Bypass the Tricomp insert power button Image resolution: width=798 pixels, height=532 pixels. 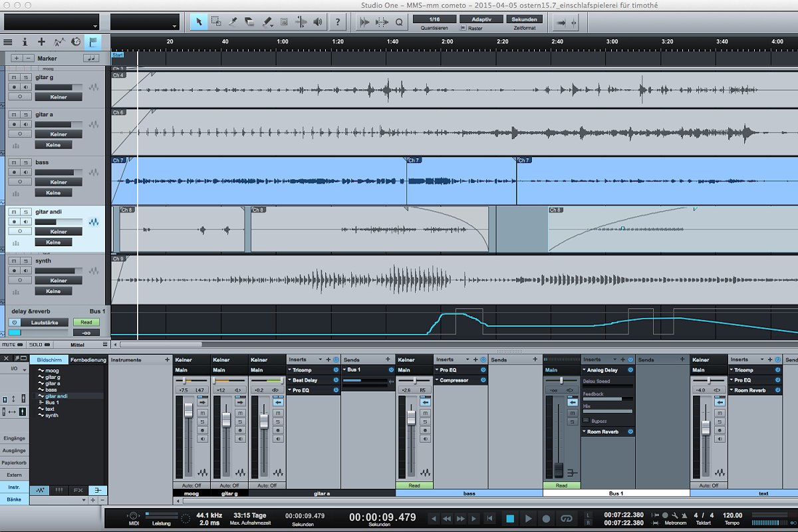(x=335, y=370)
